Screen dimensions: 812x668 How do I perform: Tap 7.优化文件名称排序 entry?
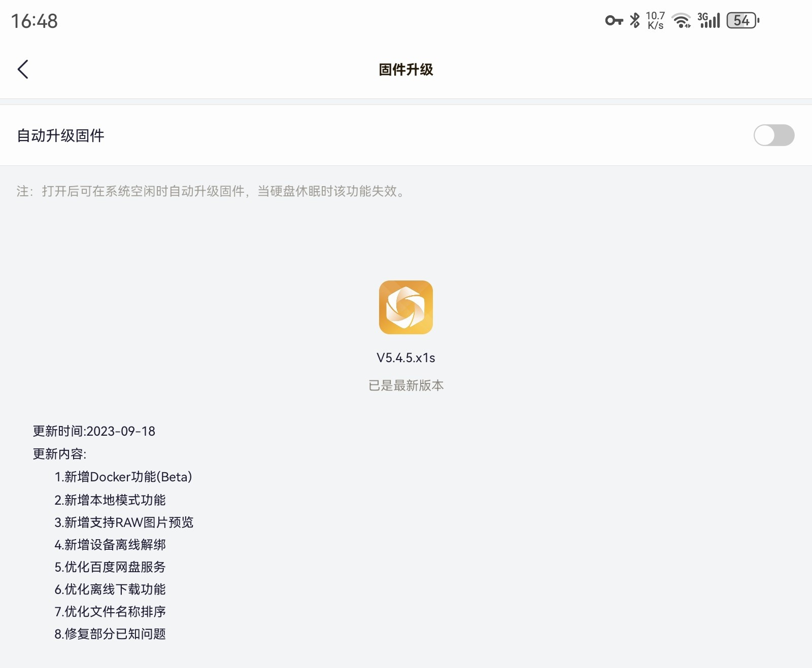(x=110, y=612)
